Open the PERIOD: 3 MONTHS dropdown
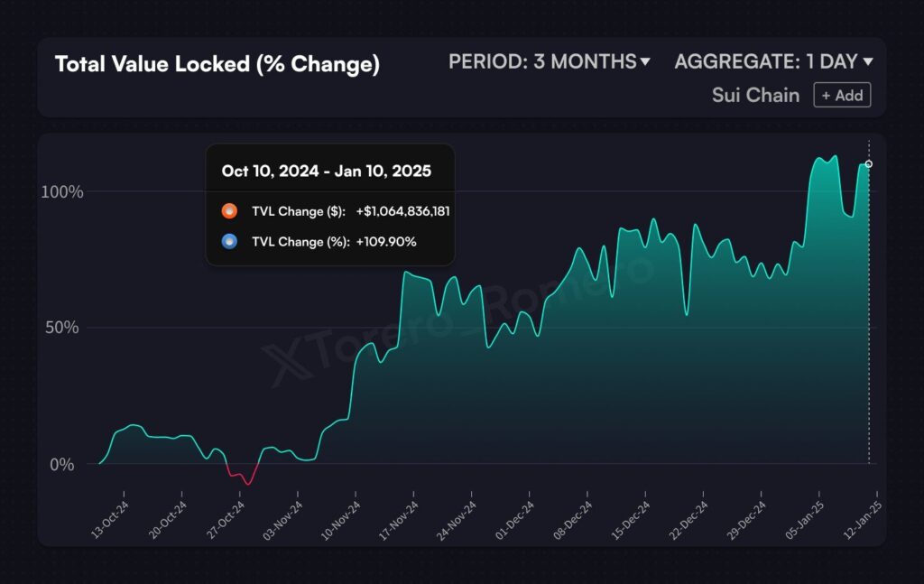The width and height of the screenshot is (924, 584). point(550,62)
